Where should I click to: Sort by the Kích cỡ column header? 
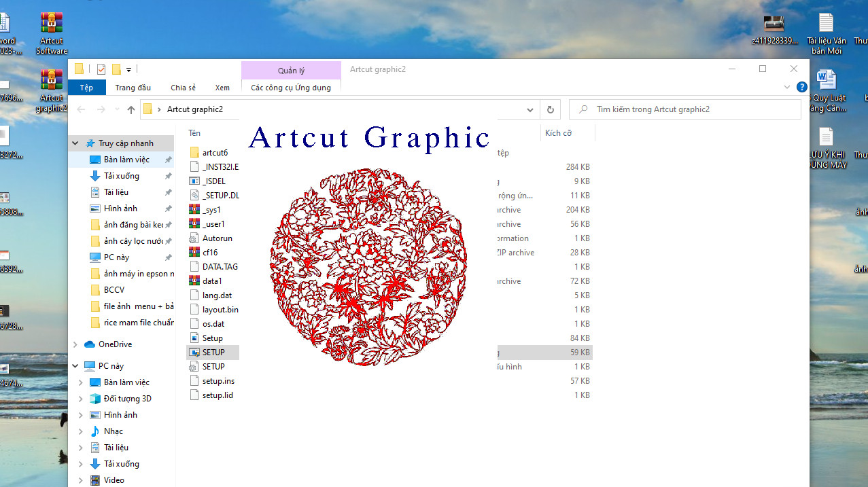[558, 133]
